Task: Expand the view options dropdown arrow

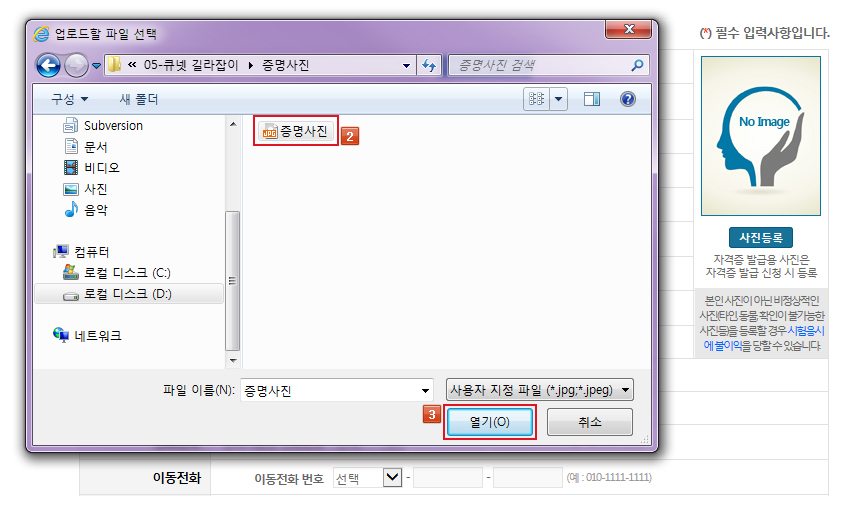Action: tap(559, 99)
